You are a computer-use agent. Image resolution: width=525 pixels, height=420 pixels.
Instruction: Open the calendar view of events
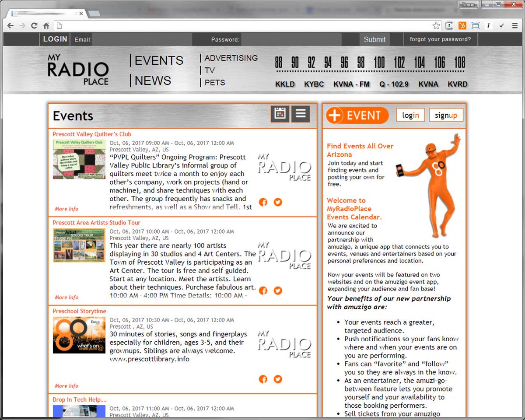(x=280, y=114)
